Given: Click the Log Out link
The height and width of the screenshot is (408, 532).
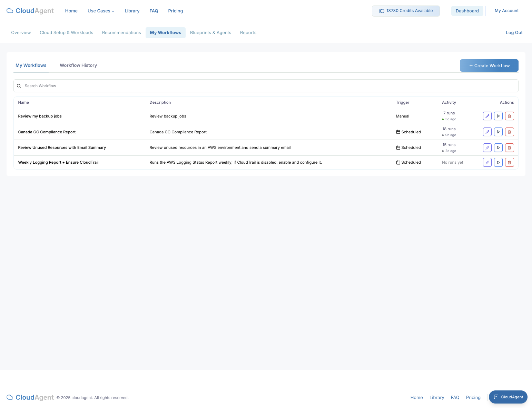Looking at the screenshot, I should tap(514, 32).
